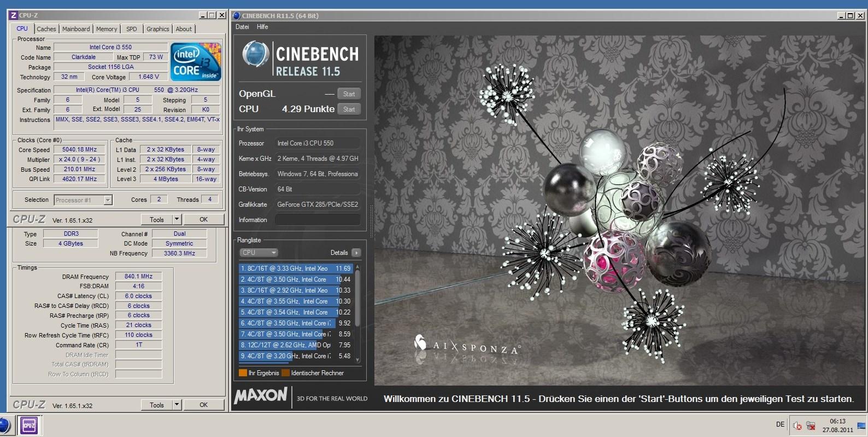Open the Caches tab in CPU-Z
This screenshot has height=437, width=868.
pyautogui.click(x=46, y=29)
